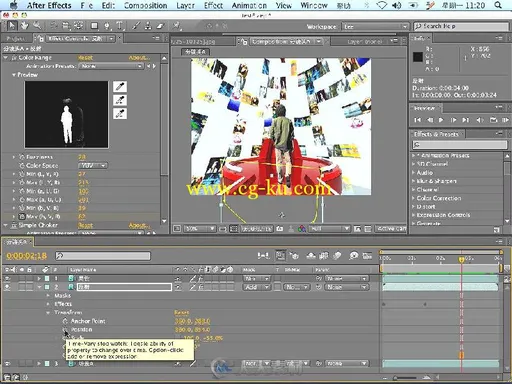Click About for Color Range effect
The height and width of the screenshot is (384, 512).
(139, 58)
